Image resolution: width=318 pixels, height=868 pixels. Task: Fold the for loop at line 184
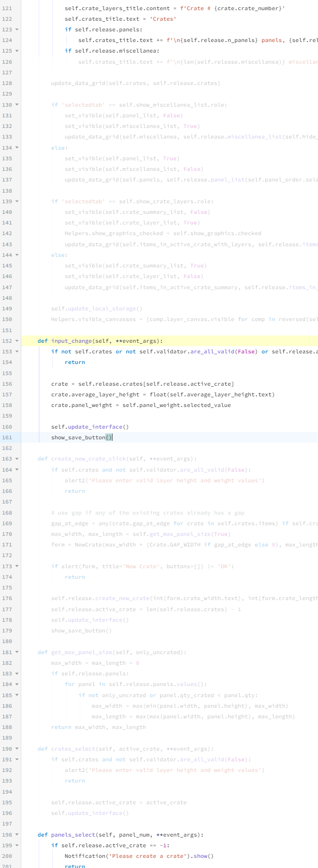coord(17,684)
